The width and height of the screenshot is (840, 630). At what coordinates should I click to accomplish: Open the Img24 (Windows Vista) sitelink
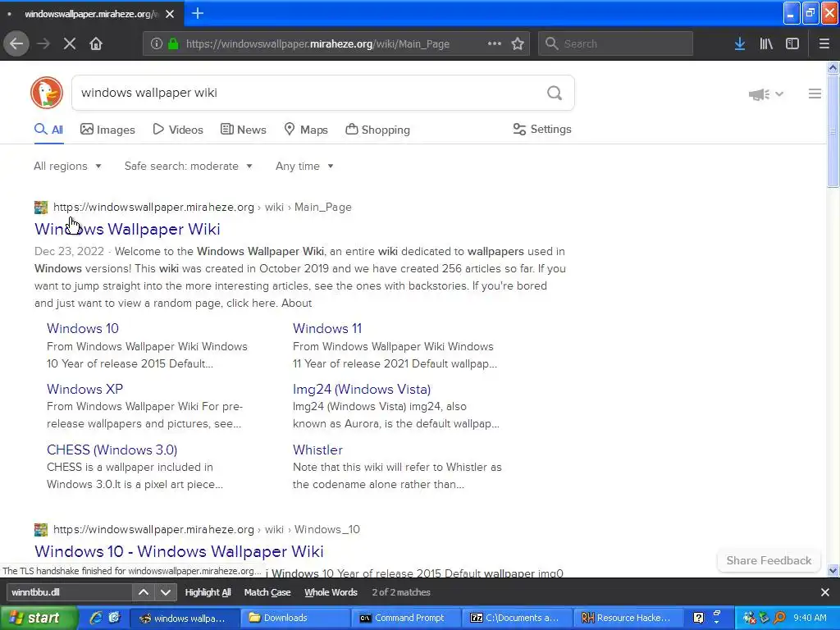point(362,389)
